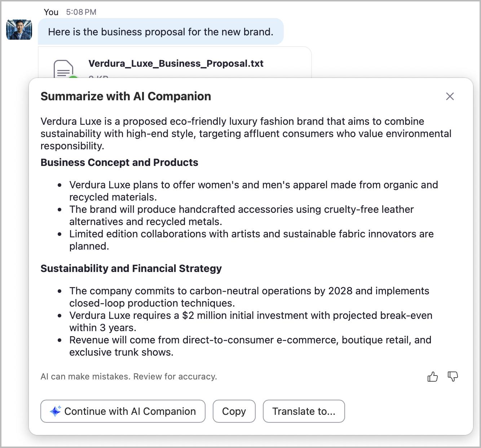Click the Verdura Luxe intro summary paragraph
The image size is (481, 448).
(245, 133)
